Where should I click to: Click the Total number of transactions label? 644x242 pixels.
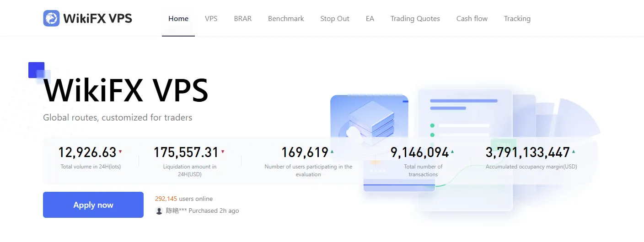423,170
